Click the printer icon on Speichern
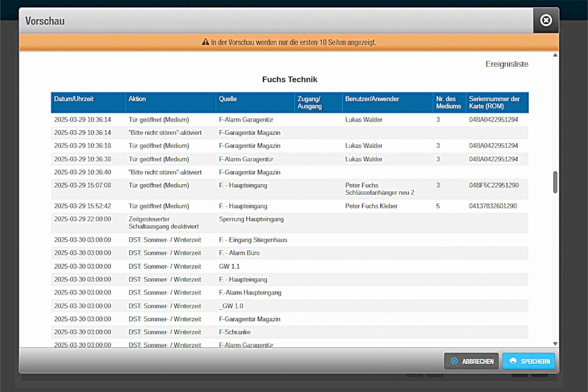Screen dimensions: 588x392 513,361
